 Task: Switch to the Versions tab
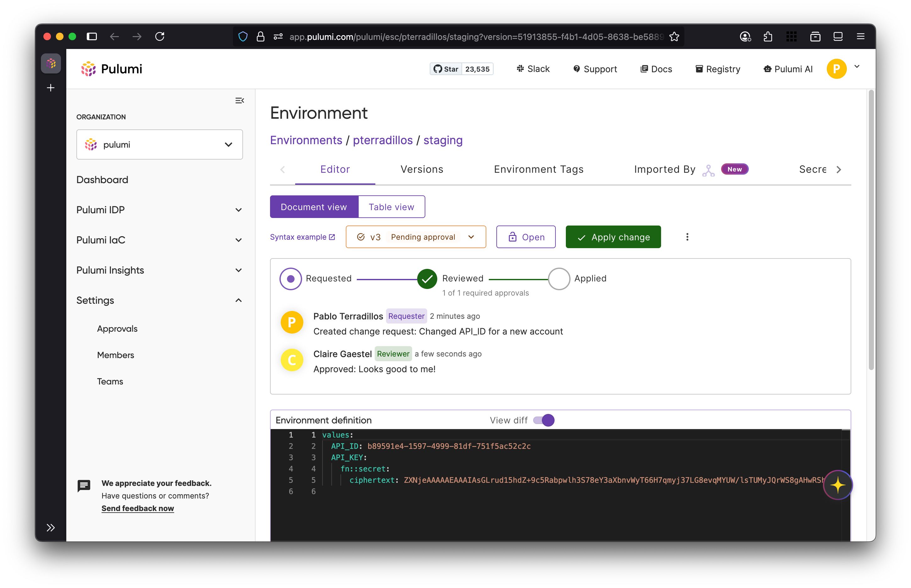tap(422, 169)
